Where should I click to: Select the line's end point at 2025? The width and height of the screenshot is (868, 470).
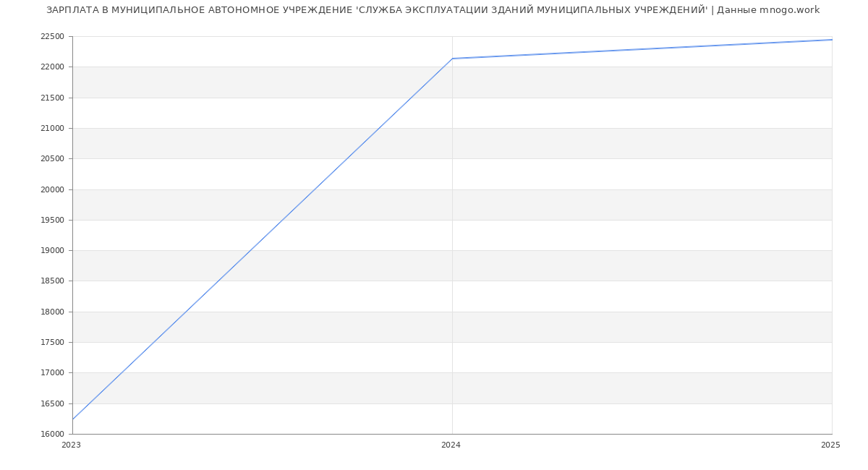point(832,40)
